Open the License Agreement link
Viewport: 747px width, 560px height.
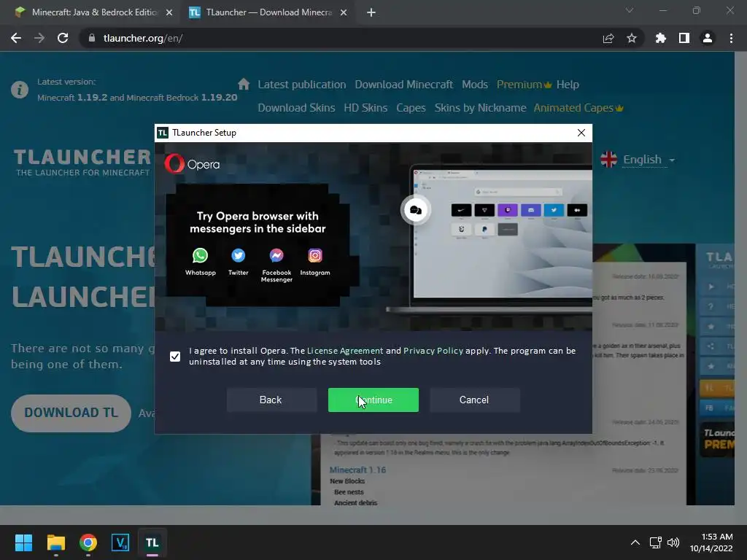point(345,351)
